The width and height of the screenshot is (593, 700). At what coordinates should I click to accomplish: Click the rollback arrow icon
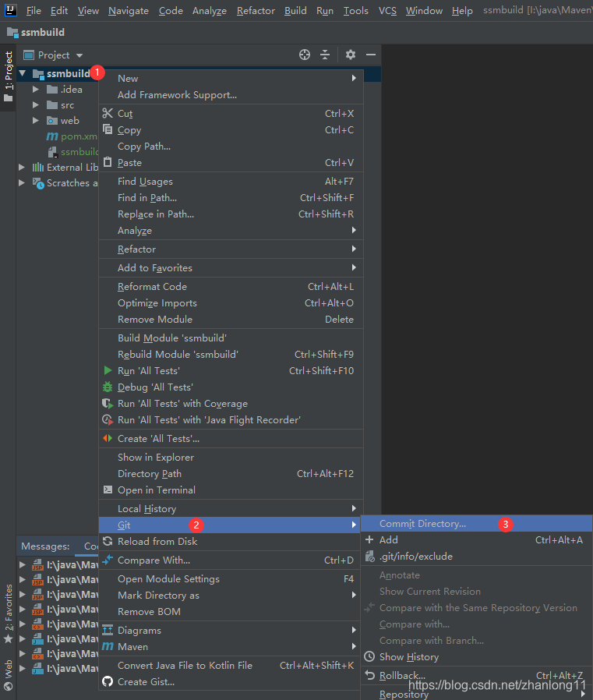369,675
